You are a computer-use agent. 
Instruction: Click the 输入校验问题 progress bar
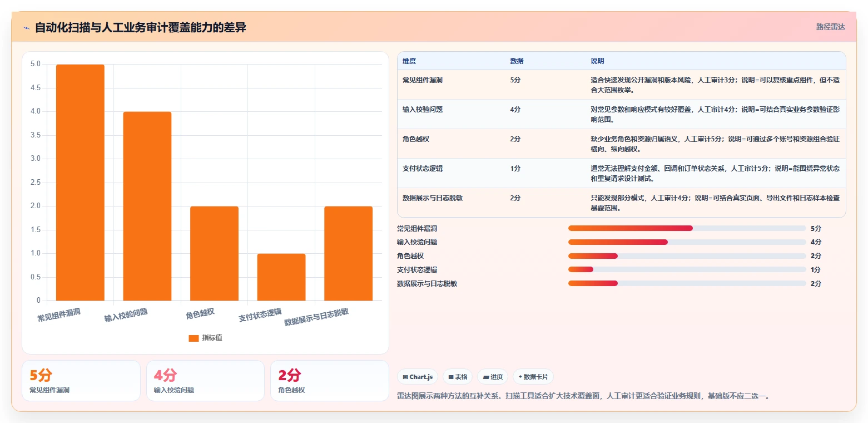pyautogui.click(x=687, y=242)
